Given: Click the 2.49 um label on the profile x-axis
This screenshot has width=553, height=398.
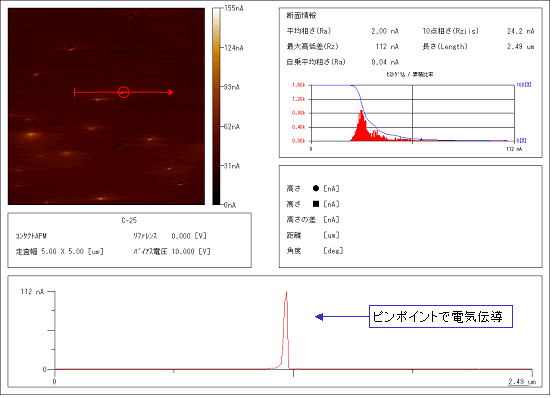Looking at the screenshot, I should tap(522, 381).
